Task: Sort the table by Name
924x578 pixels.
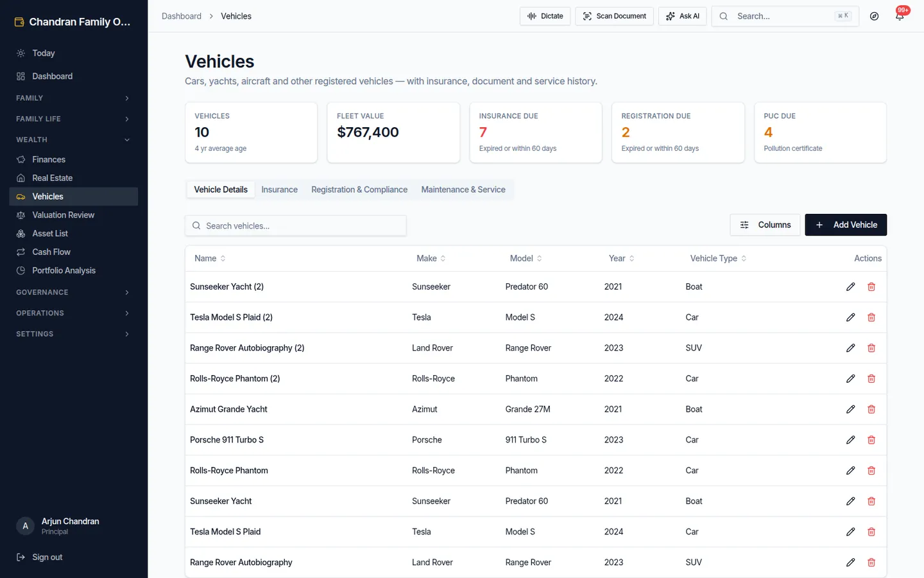Action: coord(210,258)
